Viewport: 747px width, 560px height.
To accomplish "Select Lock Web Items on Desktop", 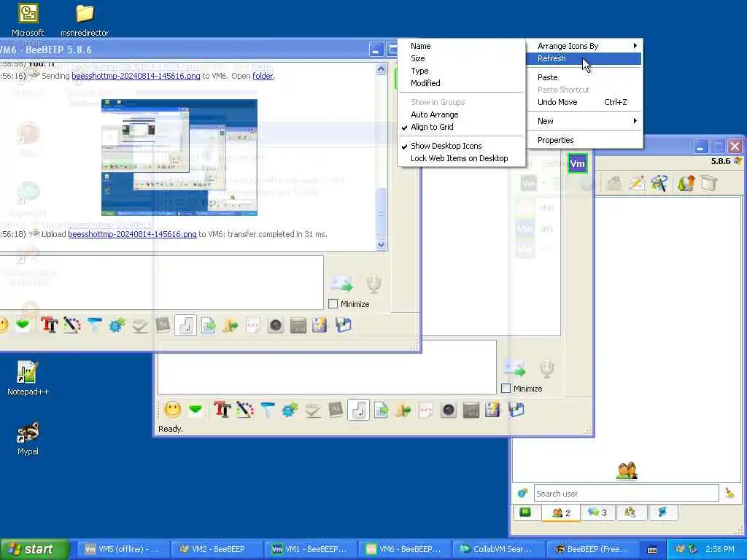I will pyautogui.click(x=461, y=158).
